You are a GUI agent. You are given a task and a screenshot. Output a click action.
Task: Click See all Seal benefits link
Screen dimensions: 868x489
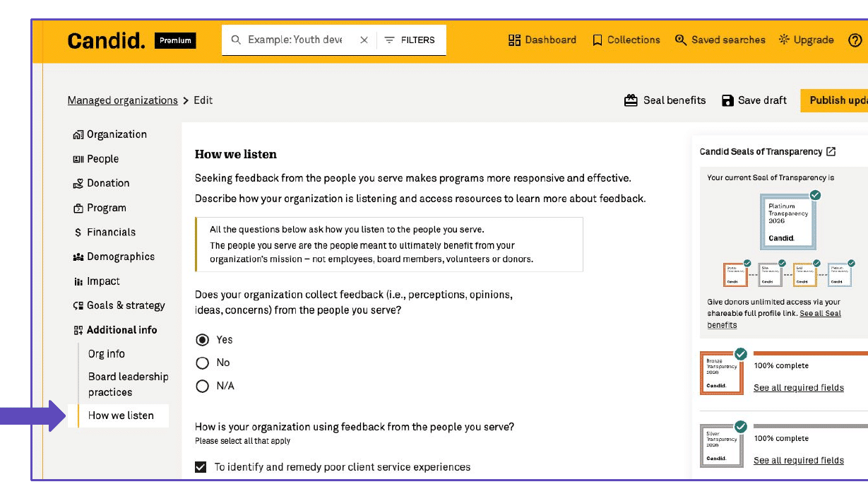pyautogui.click(x=774, y=319)
